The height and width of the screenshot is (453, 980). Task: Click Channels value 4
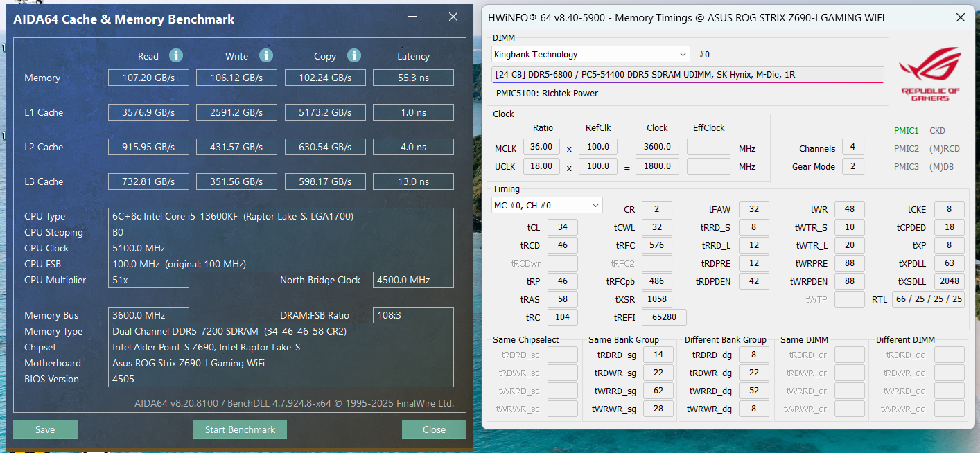[852, 147]
